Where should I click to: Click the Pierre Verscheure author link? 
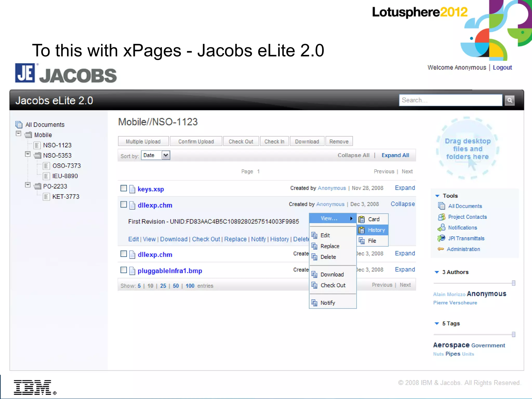coord(455,303)
